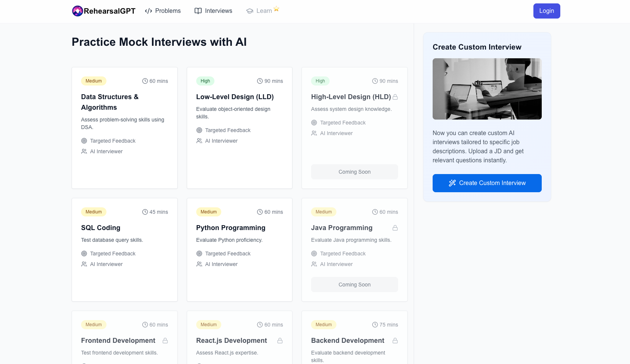Viewport: 630px width, 364px height.
Task: Click the Medium badge on React.js Development card
Action: pos(209,325)
